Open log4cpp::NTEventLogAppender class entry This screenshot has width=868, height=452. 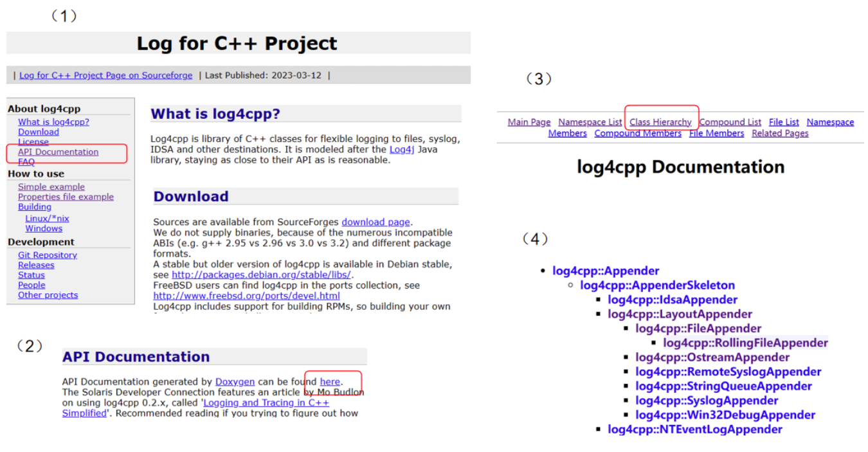(x=695, y=429)
